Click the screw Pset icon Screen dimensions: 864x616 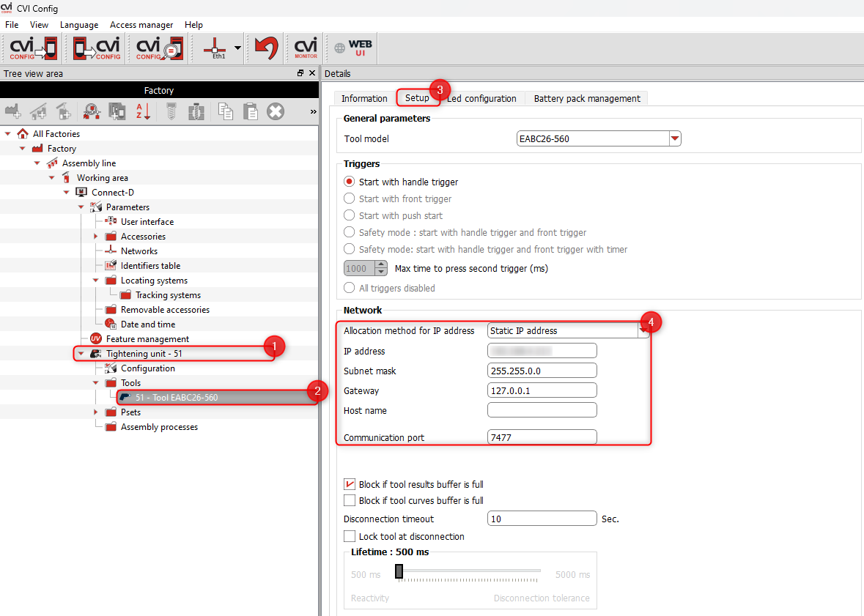pyautogui.click(x=171, y=111)
